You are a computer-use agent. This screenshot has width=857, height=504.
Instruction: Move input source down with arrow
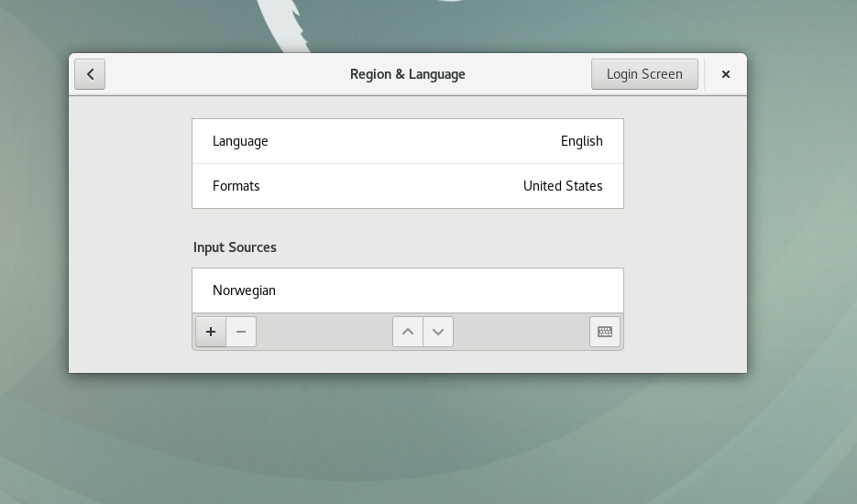tap(438, 332)
